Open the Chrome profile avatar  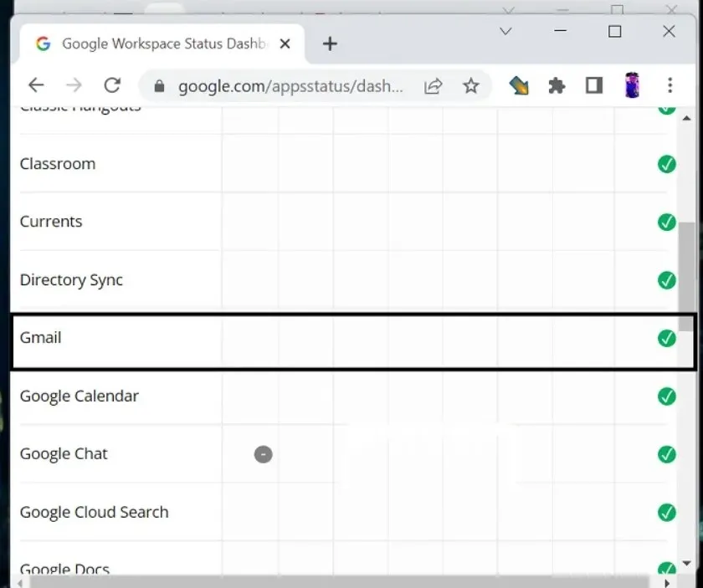click(632, 85)
